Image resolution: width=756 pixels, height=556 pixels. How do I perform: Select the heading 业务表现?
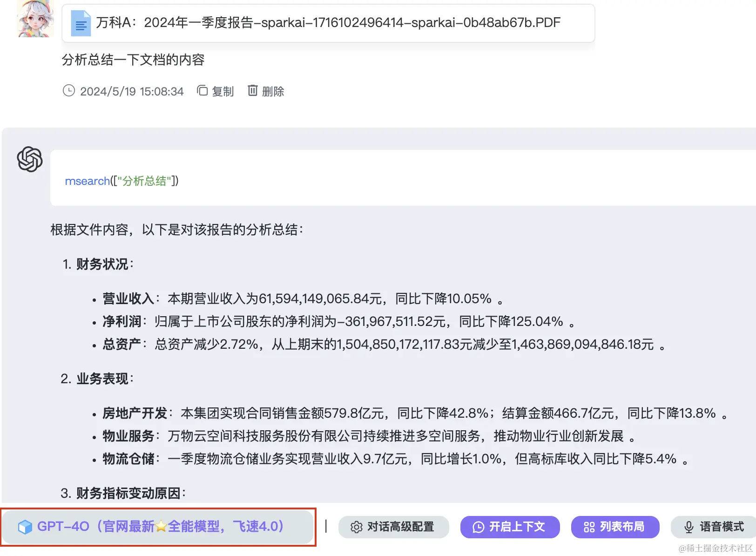click(x=102, y=379)
